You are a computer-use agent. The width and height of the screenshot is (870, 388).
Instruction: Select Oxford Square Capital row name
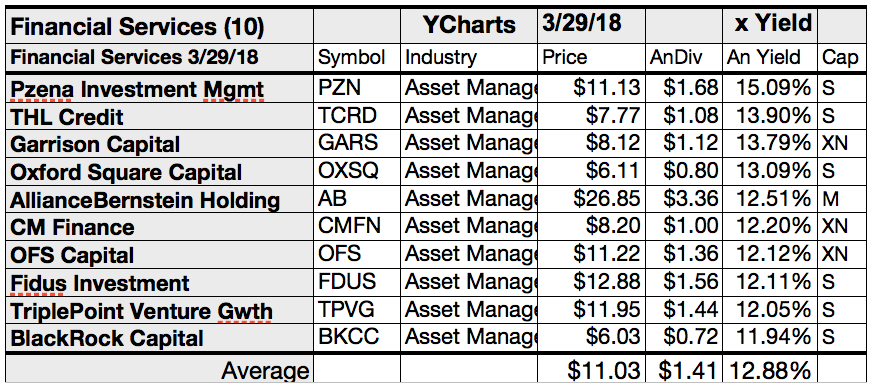pyautogui.click(x=159, y=172)
